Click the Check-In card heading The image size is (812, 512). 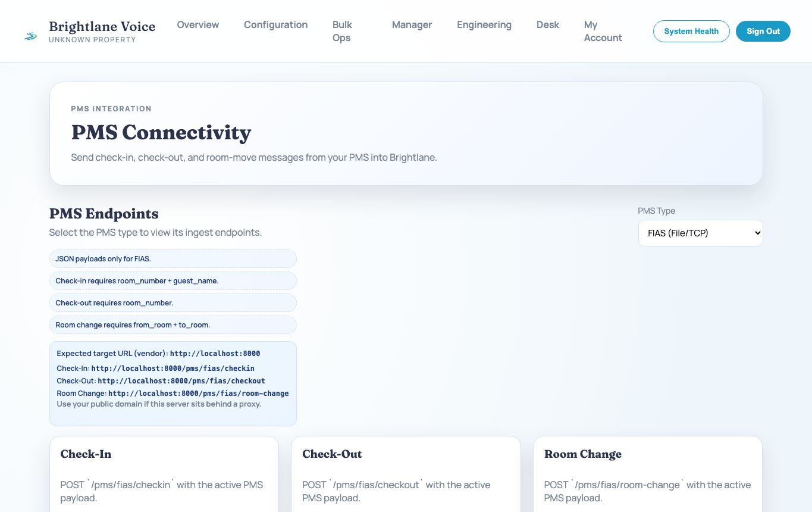pyautogui.click(x=86, y=454)
